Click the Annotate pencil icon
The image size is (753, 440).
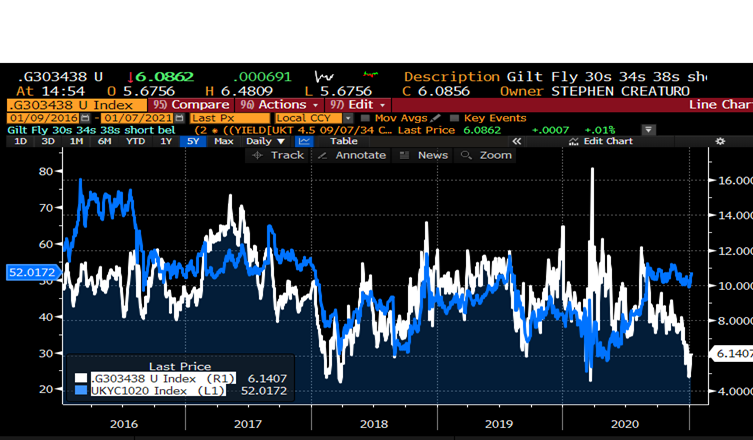(322, 155)
